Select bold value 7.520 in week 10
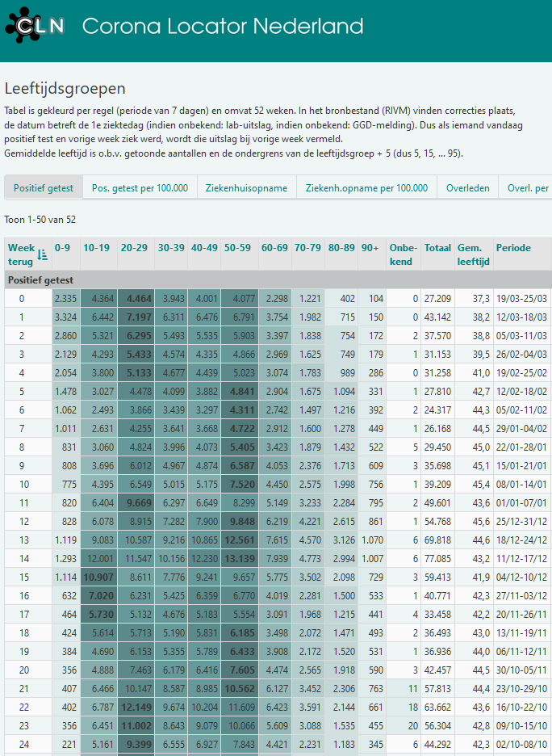This screenshot has height=756, width=552. [240, 484]
